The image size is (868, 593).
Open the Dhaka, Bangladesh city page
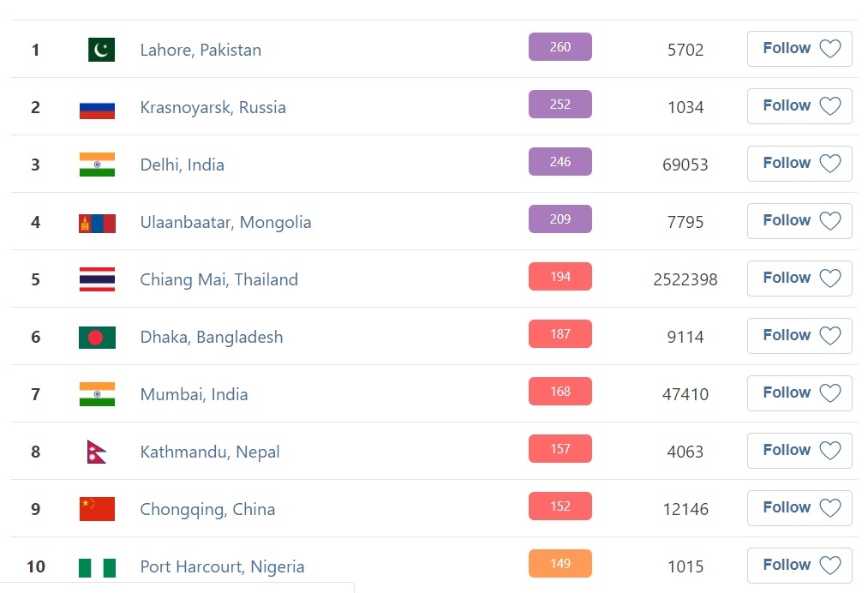(x=211, y=338)
